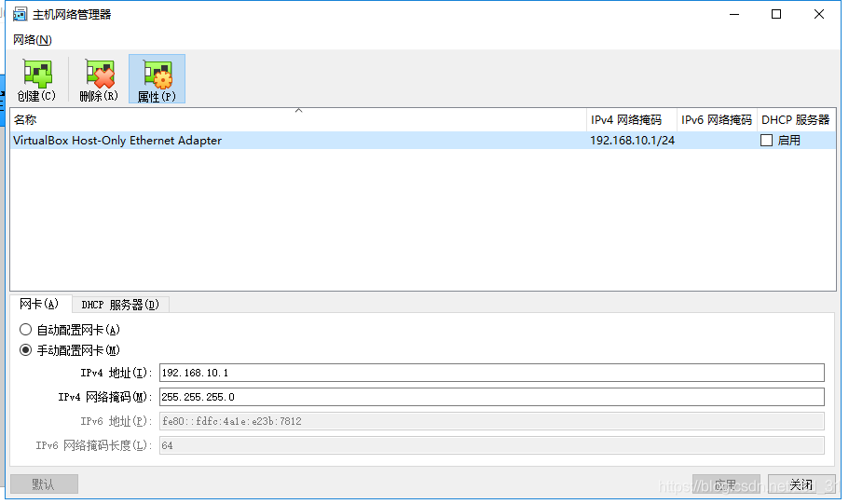The image size is (849, 504).
Task: Click the 应用 button
Action: [726, 484]
